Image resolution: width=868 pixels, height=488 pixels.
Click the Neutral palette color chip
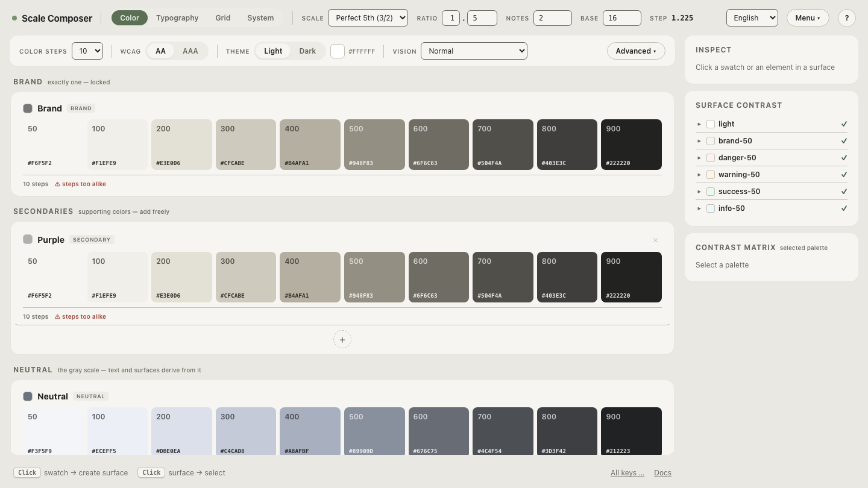click(x=28, y=396)
